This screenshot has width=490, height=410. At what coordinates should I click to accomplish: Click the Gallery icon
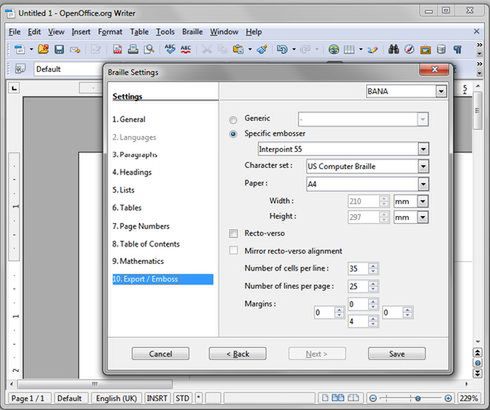pos(425,49)
